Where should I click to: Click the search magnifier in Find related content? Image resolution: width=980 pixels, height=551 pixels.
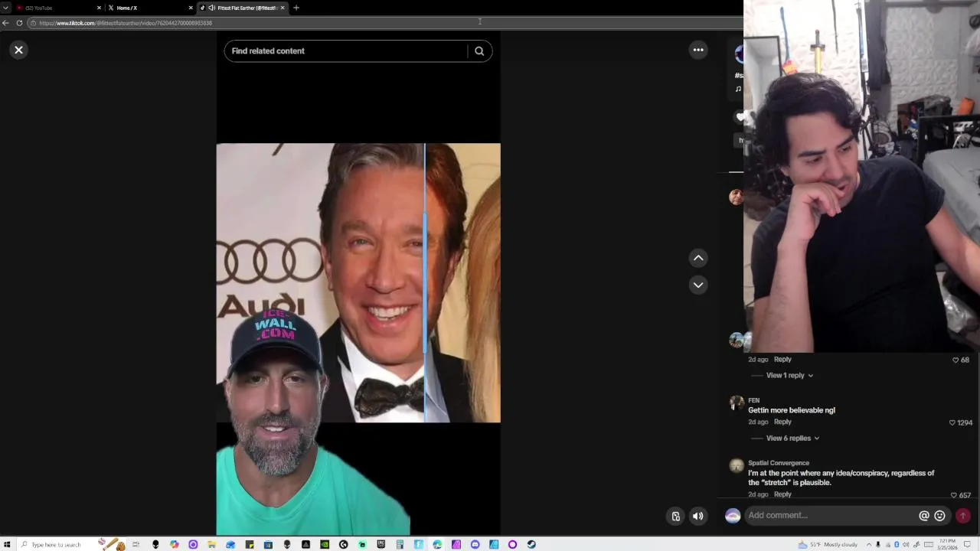479,51
